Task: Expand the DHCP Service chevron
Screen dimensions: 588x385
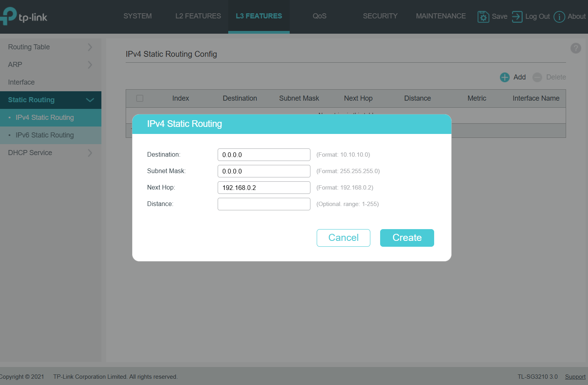Action: tap(90, 153)
